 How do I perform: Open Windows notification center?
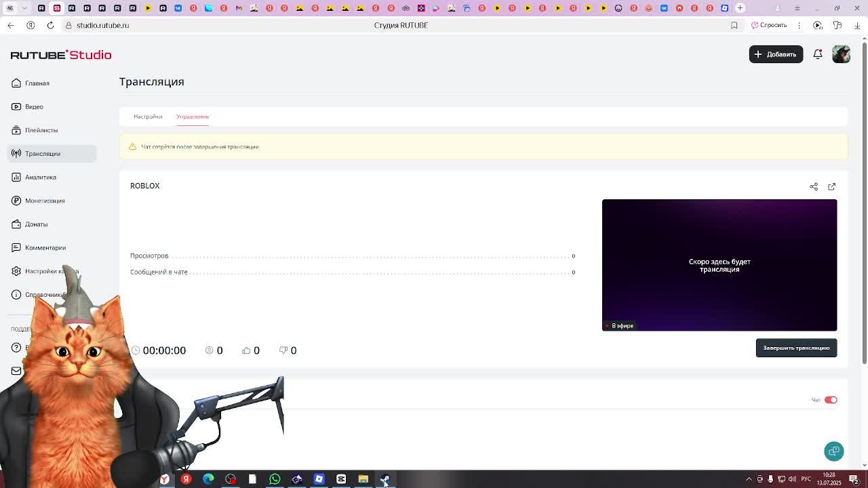click(854, 479)
